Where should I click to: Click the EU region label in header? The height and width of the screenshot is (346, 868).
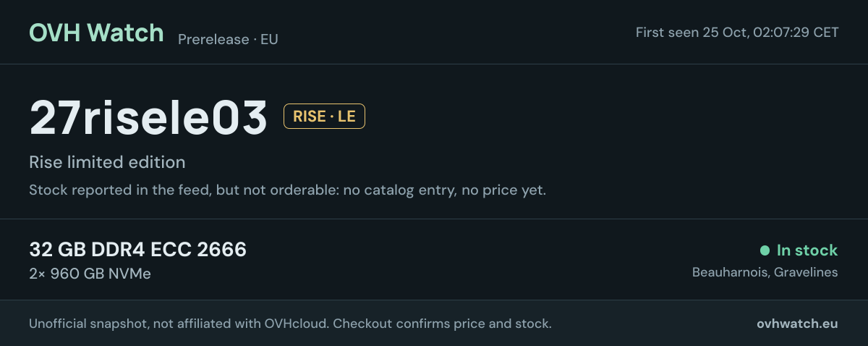click(269, 39)
